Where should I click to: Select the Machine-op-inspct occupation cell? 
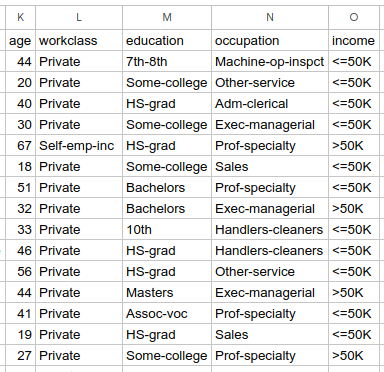click(270, 62)
